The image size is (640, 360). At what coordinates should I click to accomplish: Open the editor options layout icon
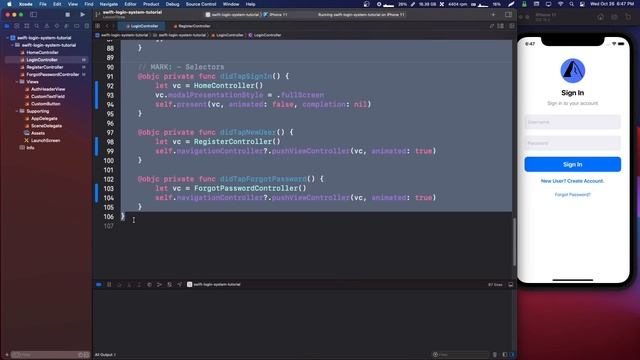coord(501,26)
